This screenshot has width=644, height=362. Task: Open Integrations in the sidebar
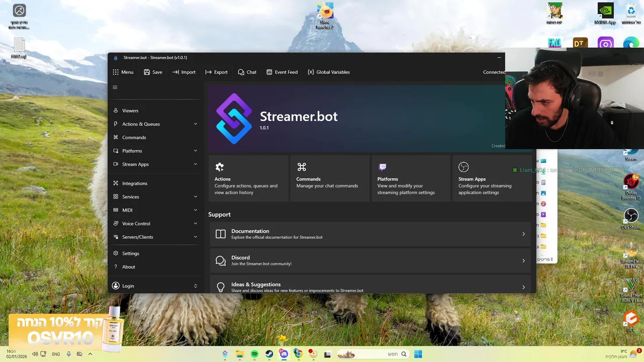pos(155,184)
